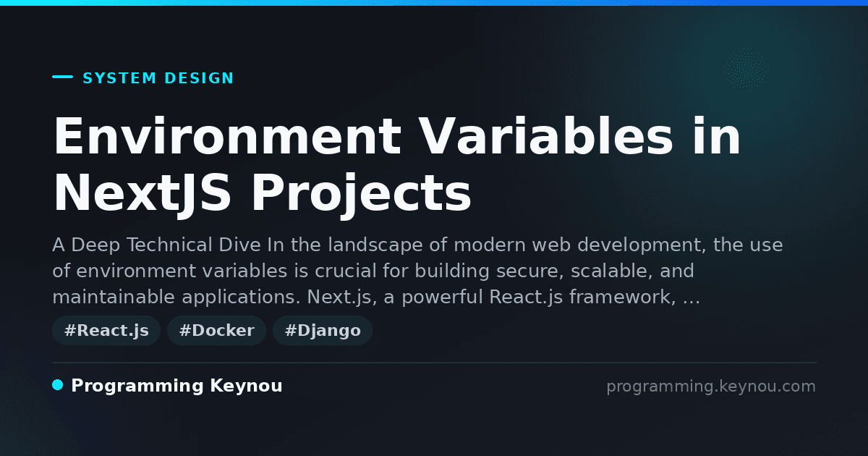The image size is (868, 456).
Task: Select the #Docker tag
Action: (x=216, y=331)
